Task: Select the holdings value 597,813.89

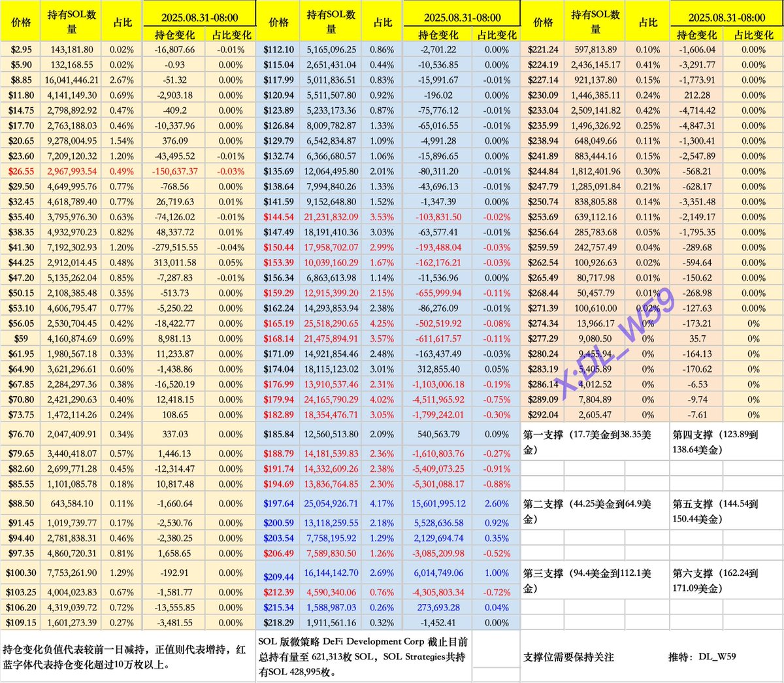Action: point(595,50)
